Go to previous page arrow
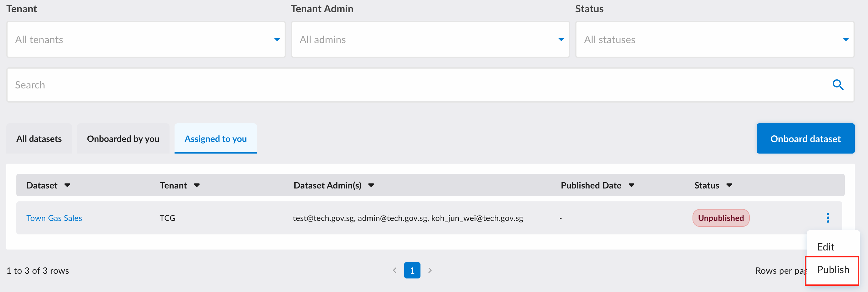 395,270
